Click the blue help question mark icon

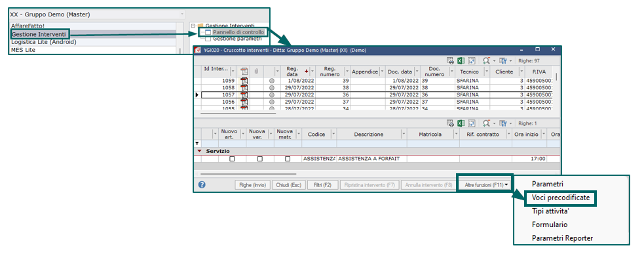pyautogui.click(x=202, y=184)
